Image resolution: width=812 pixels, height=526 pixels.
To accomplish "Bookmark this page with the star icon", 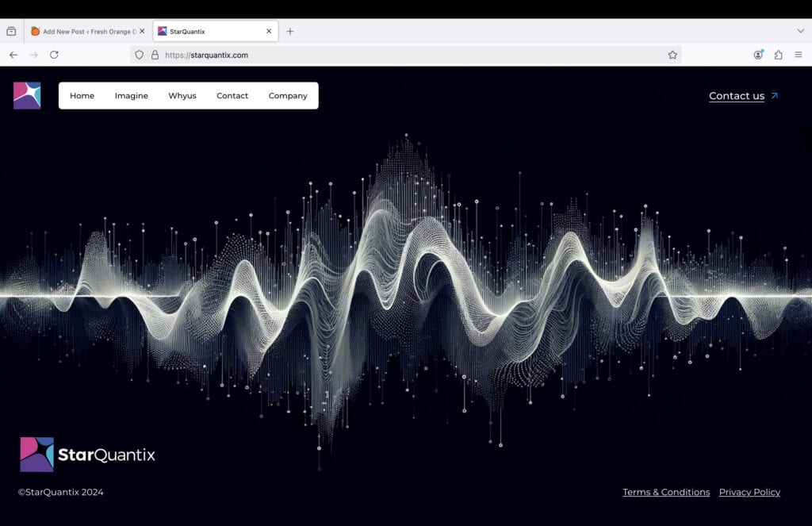I will [x=672, y=55].
